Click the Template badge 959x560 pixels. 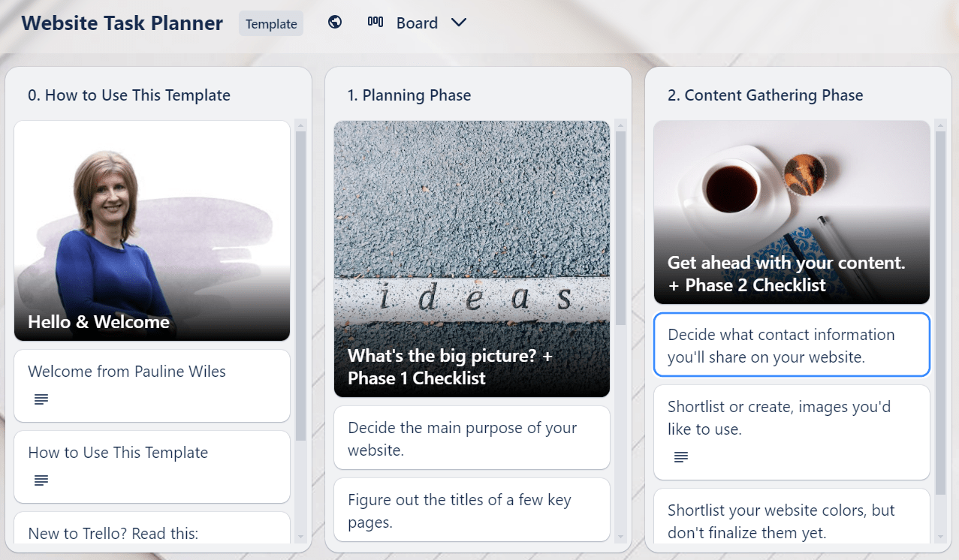271,23
